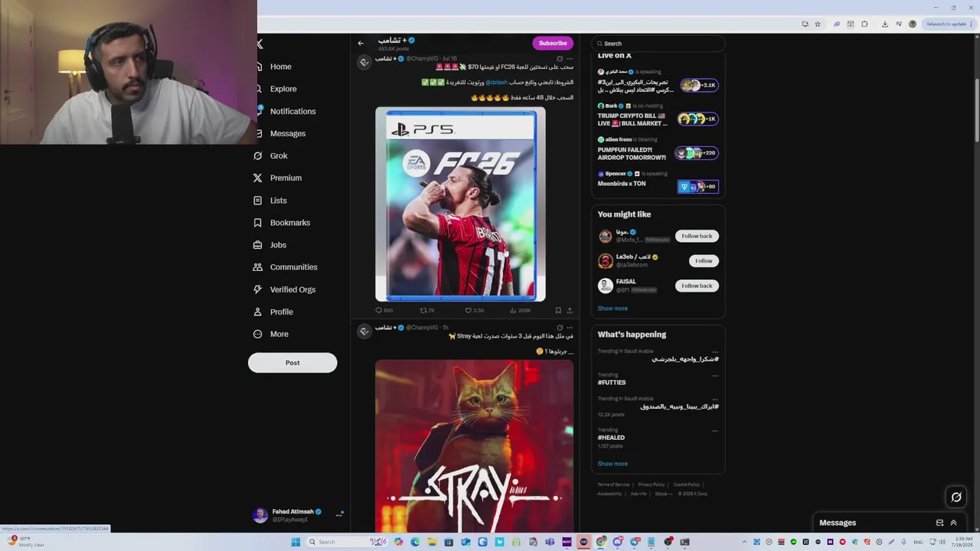Subscribe to the profile

click(x=553, y=43)
